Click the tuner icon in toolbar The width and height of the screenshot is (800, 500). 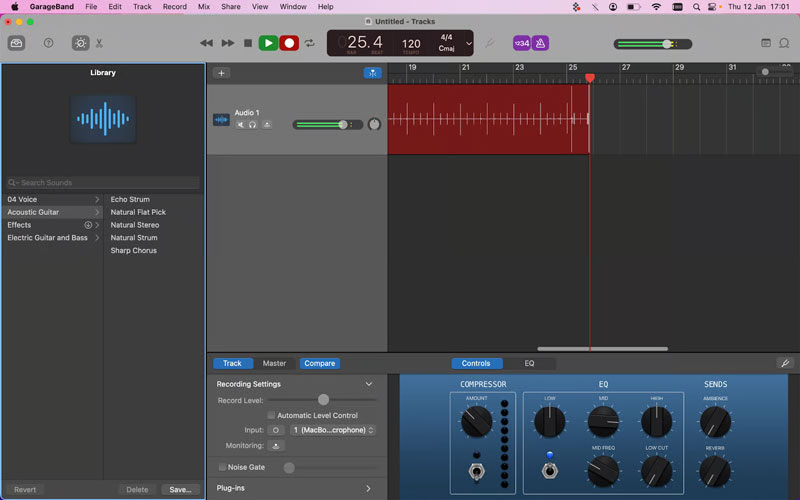point(490,43)
